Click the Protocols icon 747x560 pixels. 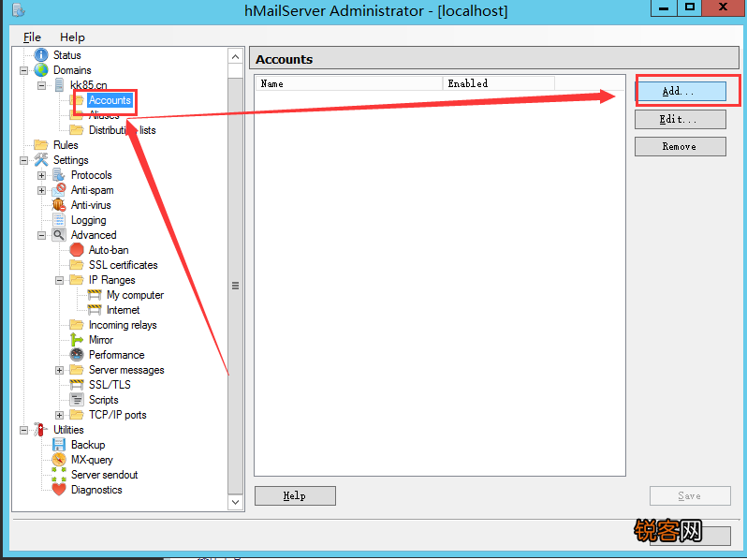click(x=59, y=175)
